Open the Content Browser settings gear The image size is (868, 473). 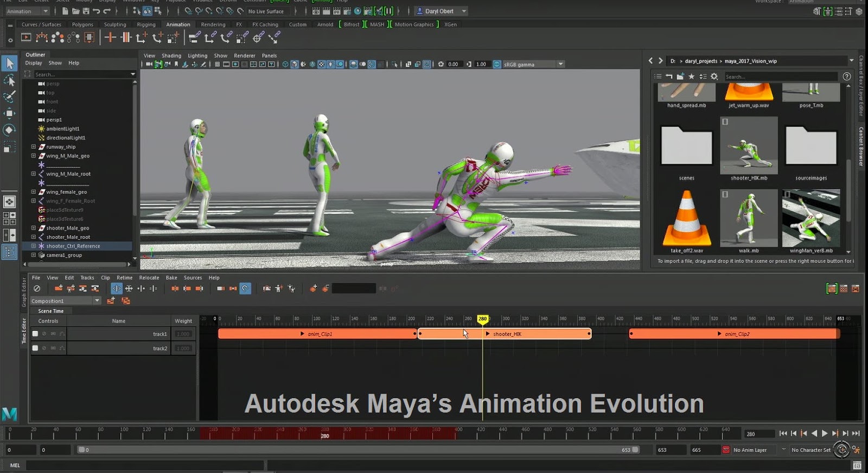coord(714,77)
